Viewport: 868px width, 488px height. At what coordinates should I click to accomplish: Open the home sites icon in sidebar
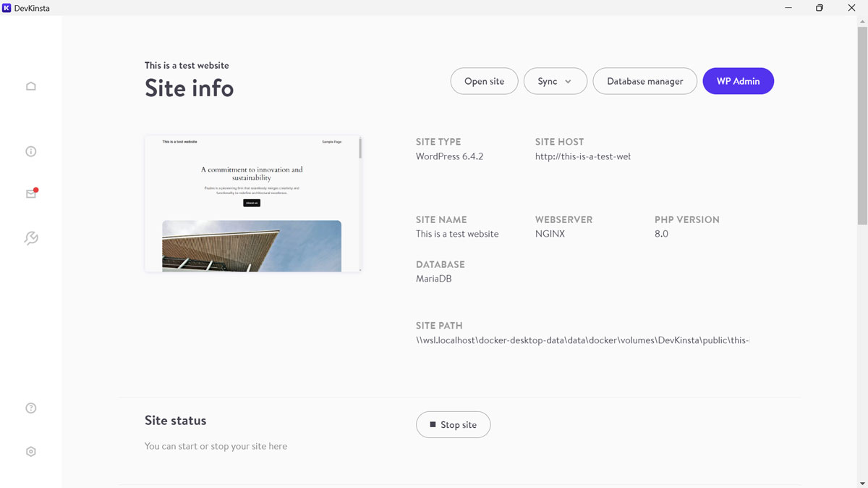coord(30,86)
